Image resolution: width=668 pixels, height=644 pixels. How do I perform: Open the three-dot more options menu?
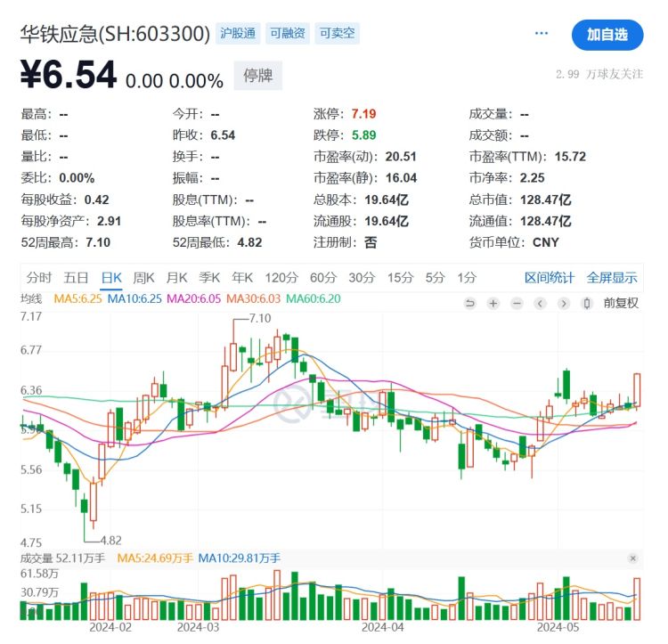[541, 33]
